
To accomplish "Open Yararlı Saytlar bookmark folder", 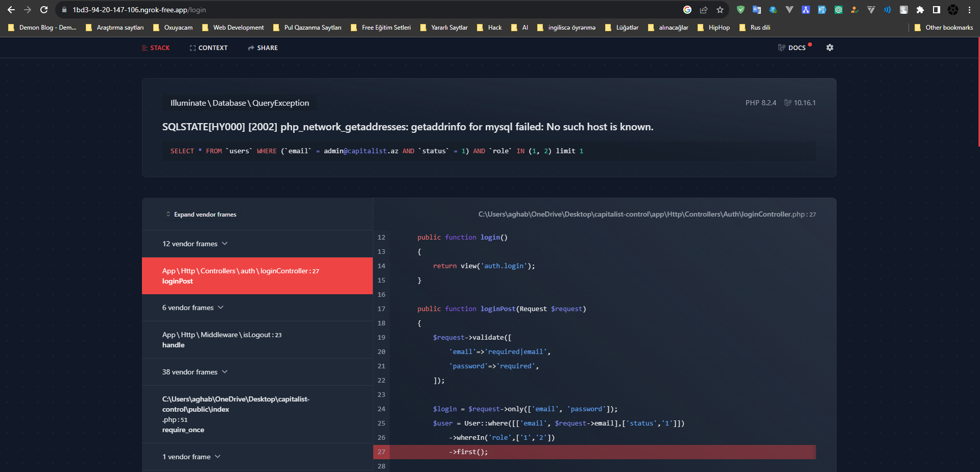I will point(444,28).
